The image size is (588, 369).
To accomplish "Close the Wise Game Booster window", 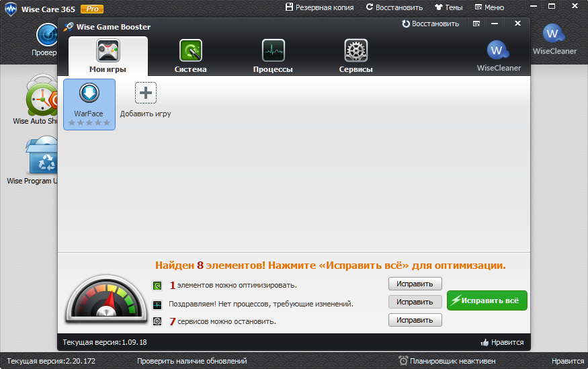I will pyautogui.click(x=517, y=24).
